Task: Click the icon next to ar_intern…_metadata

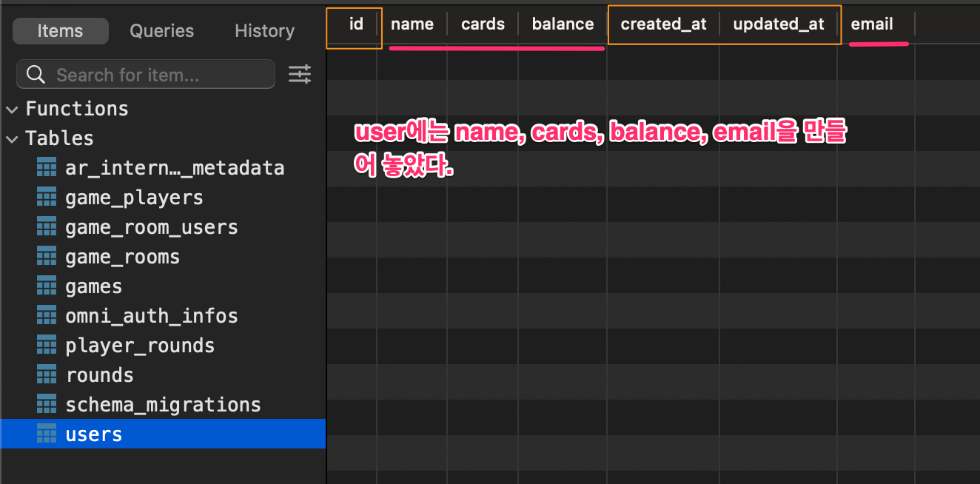Action: (x=46, y=167)
